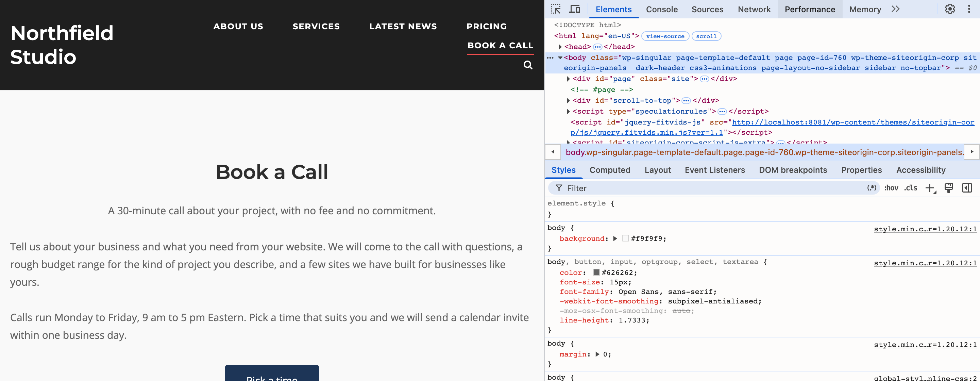Focus the Styles Filter input field
Screen dimensions: 980x381
click(x=713, y=188)
